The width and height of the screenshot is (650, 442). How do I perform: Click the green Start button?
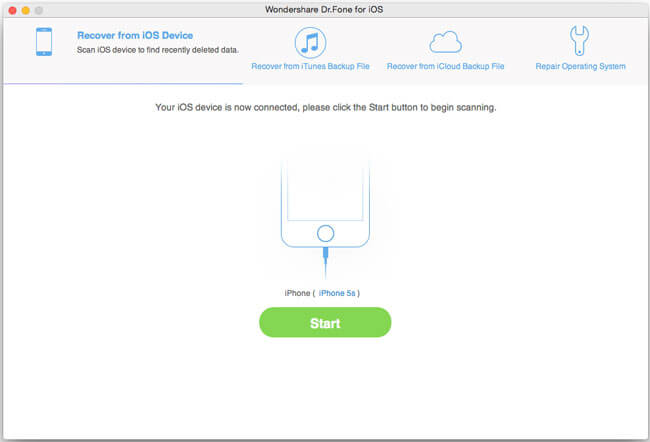(325, 322)
